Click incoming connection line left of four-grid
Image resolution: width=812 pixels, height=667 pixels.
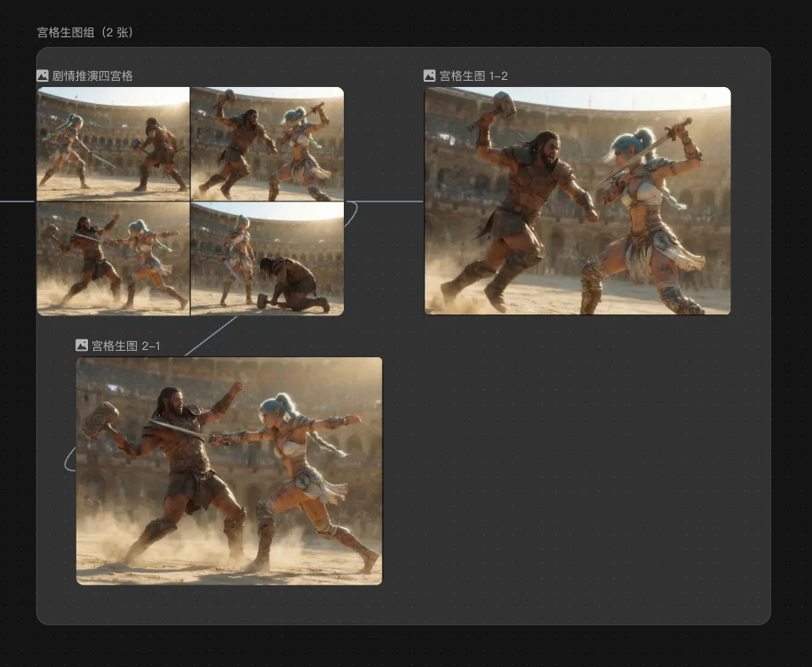tap(18, 202)
